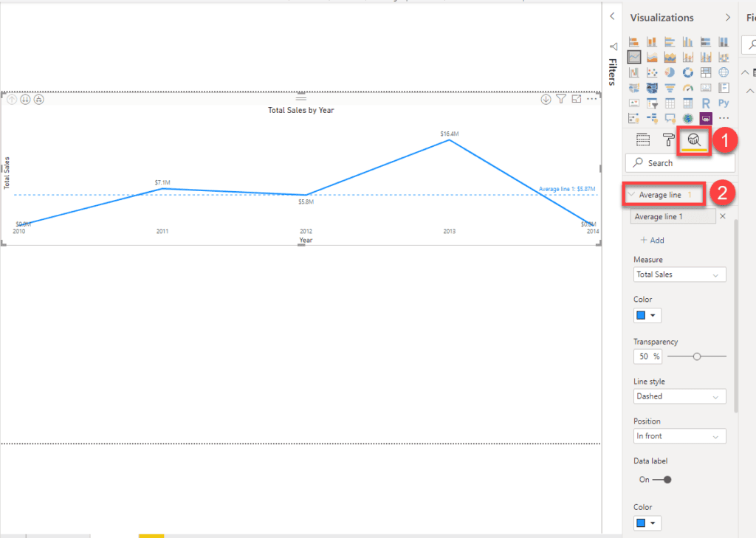The width and height of the screenshot is (756, 538).
Task: Select the key influencers visual
Action: 634,118
